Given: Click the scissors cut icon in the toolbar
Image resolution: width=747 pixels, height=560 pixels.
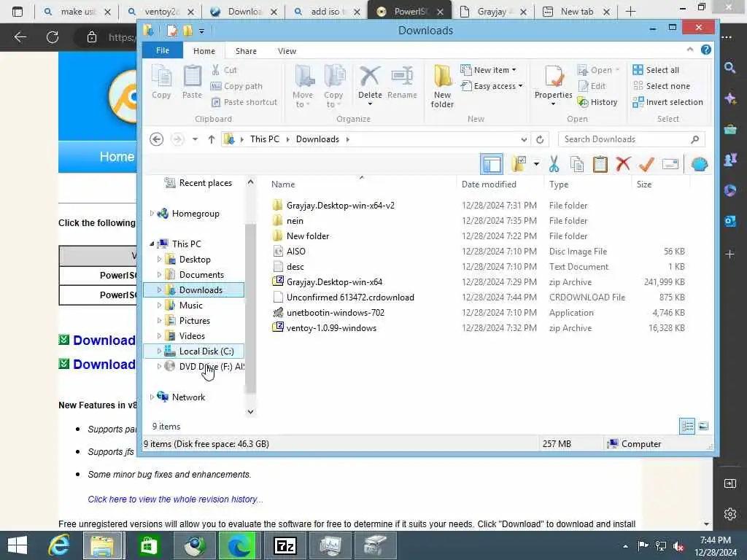Looking at the screenshot, I should [x=554, y=164].
